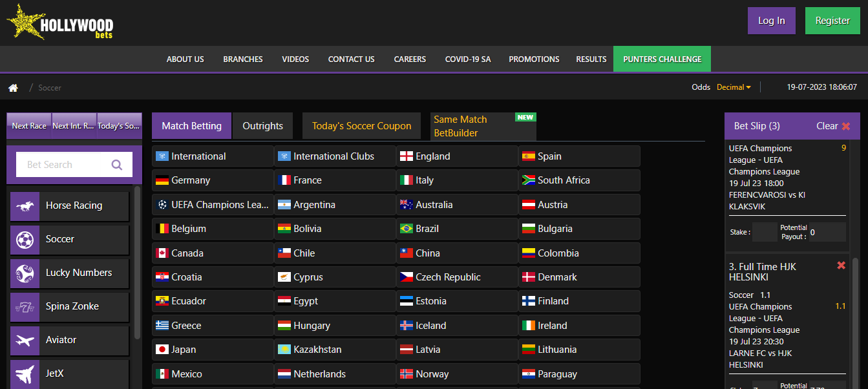Image resolution: width=868 pixels, height=389 pixels.
Task: Click the search magnifier in Bet Search
Action: click(x=117, y=164)
